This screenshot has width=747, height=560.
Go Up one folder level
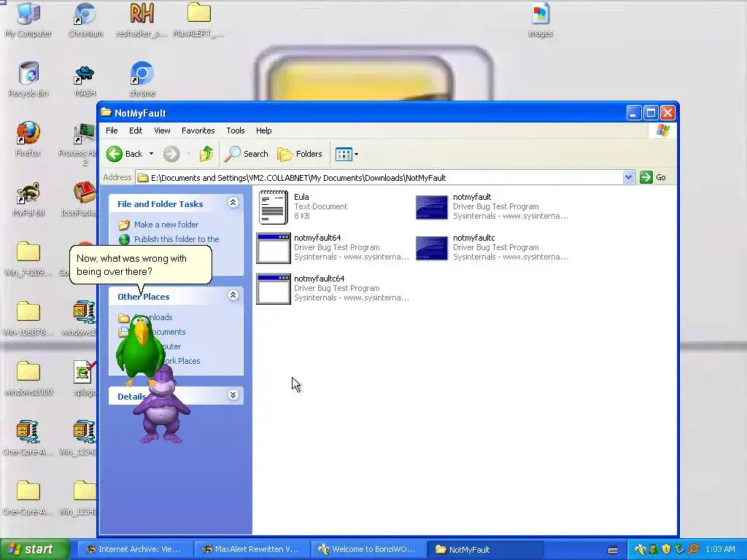tap(206, 154)
